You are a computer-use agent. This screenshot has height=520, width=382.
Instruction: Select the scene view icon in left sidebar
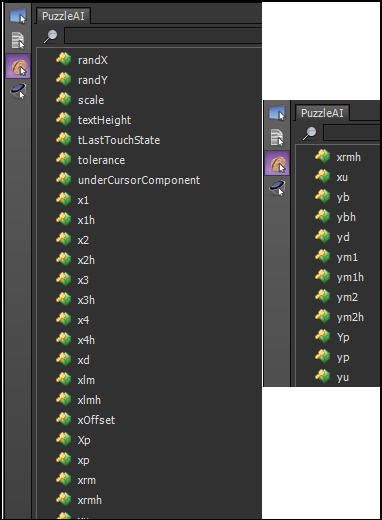coord(18,16)
